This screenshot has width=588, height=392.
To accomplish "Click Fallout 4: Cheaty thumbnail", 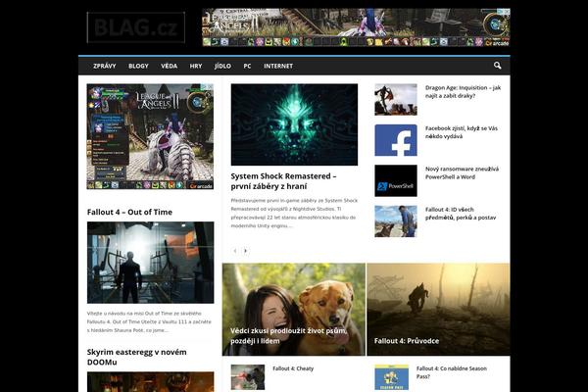I will pyautogui.click(x=248, y=377).
